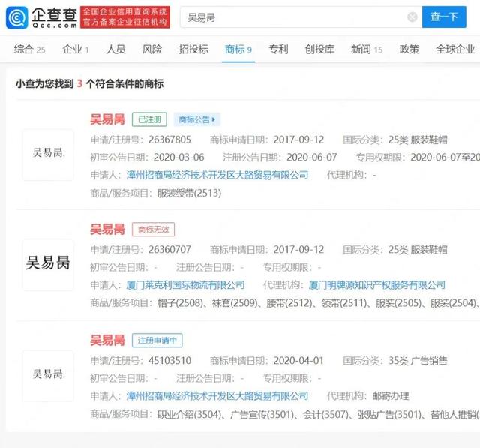Click the 全国企业信用查询系统 red banner

125,17
